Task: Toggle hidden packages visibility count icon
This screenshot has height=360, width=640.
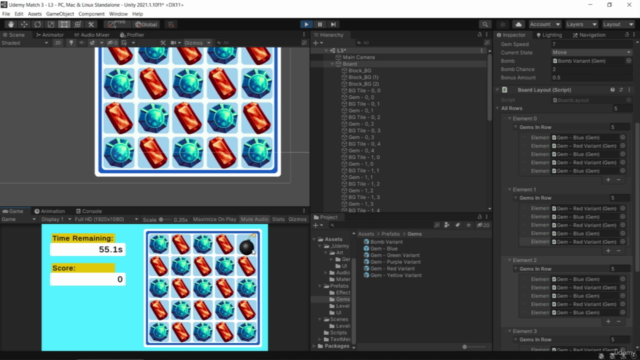Action: click(x=483, y=225)
